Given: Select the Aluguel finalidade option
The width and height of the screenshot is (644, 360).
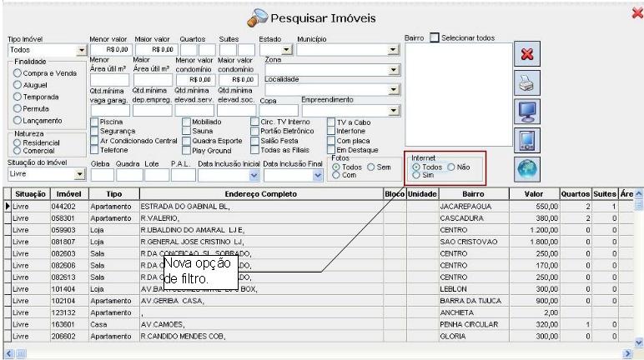Looking at the screenshot, I should (17, 84).
